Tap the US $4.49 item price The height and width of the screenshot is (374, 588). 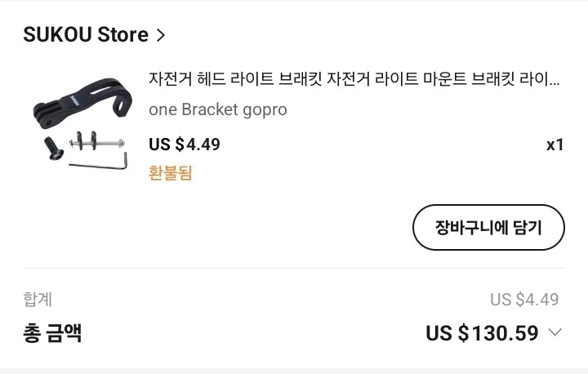click(185, 145)
